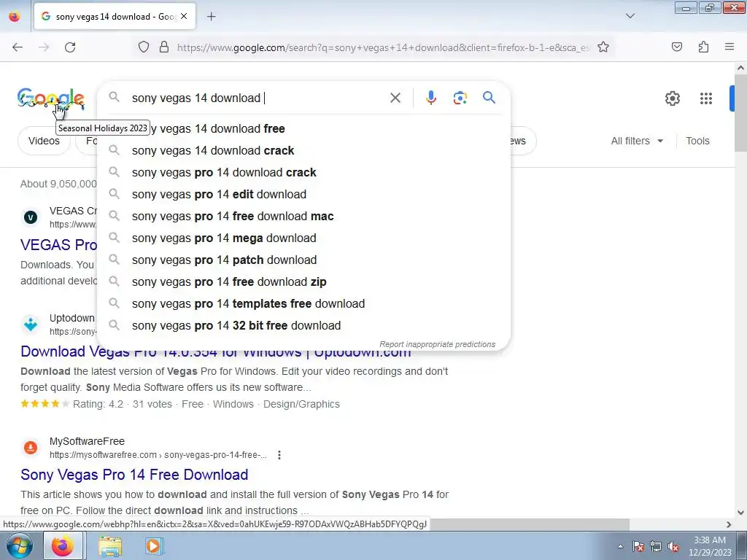Viewport: 747px width, 560px height.
Task: Clear the Google search box
Action: (395, 98)
